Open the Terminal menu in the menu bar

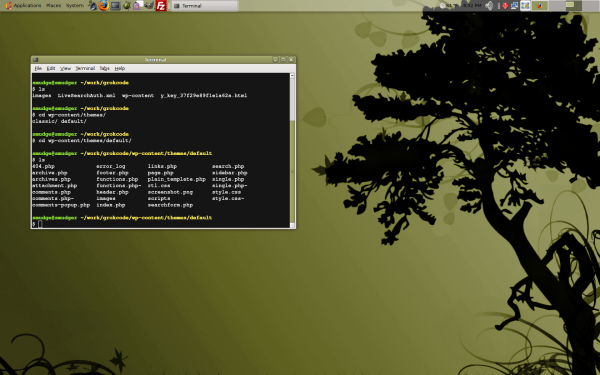pos(85,68)
